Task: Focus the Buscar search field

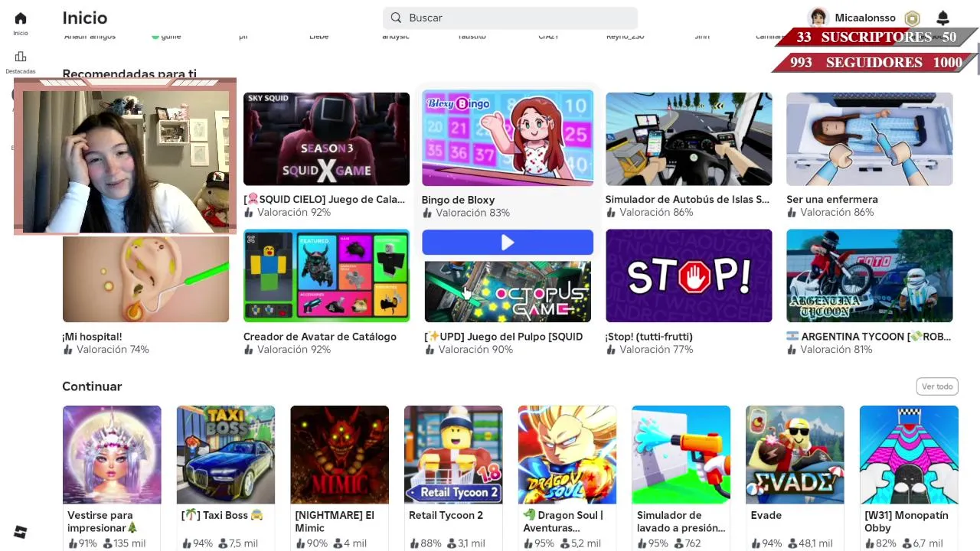Action: tap(510, 18)
